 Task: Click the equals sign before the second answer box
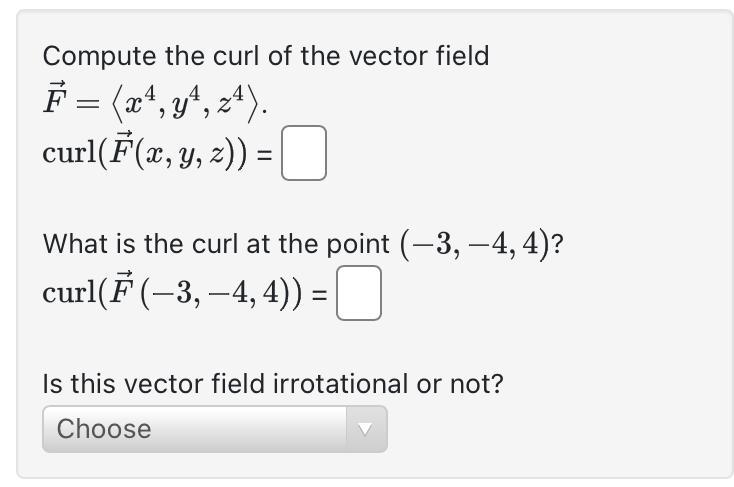point(320,295)
